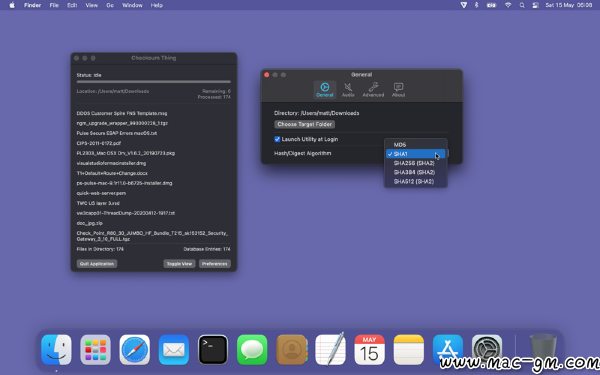Select the PL2303 Mac OSX Drv pkg file

[126, 153]
